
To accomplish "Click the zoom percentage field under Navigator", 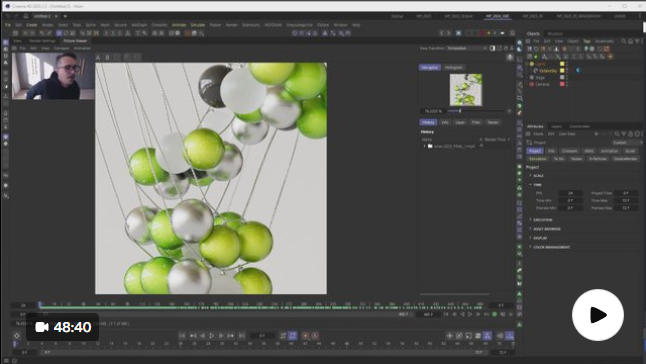I will pyautogui.click(x=433, y=111).
